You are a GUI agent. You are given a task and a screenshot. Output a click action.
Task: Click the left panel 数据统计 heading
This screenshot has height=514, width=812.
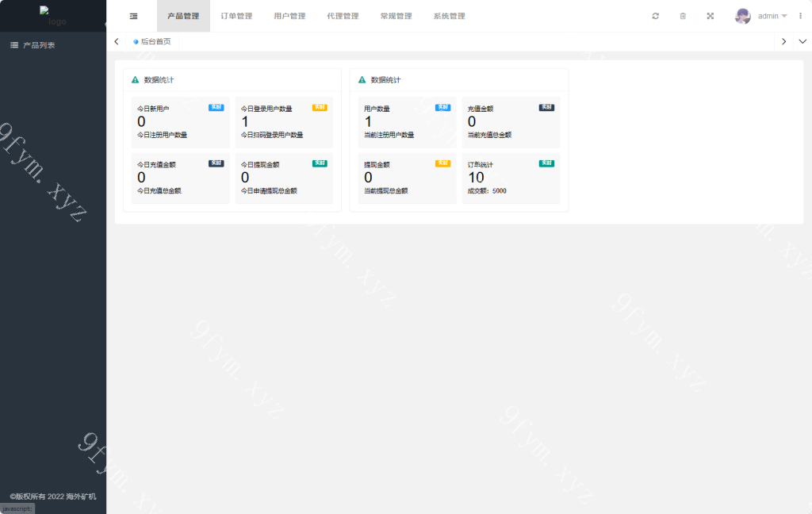pos(159,80)
